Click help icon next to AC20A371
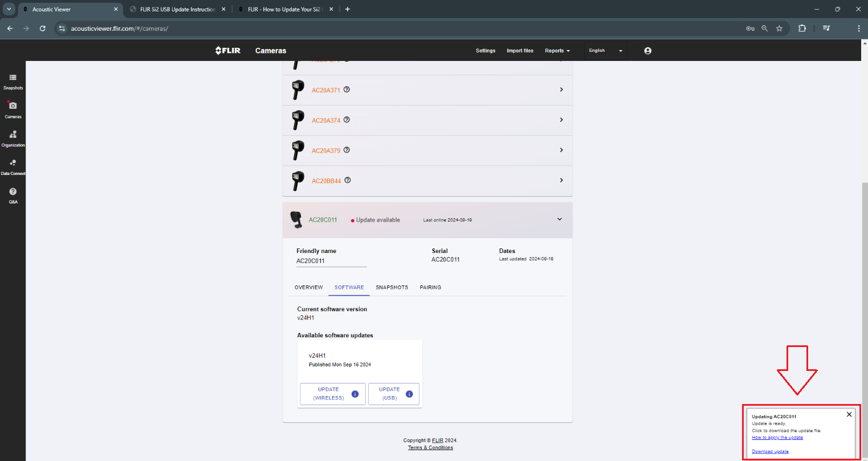 point(347,89)
